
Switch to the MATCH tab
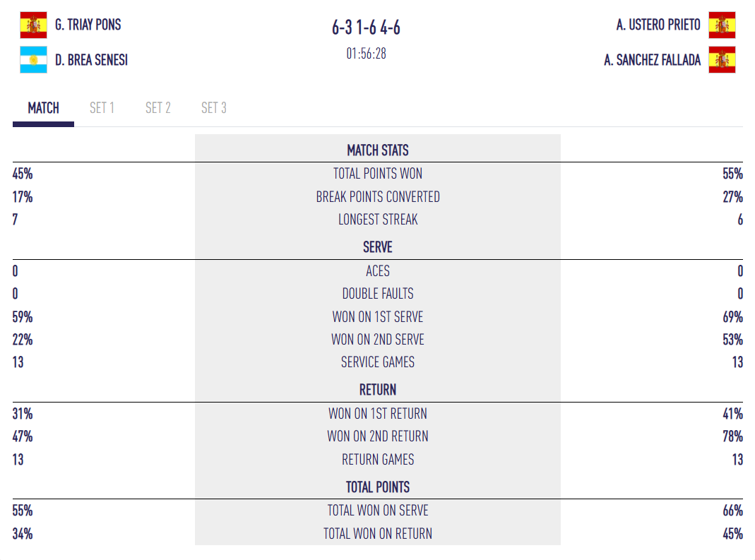click(x=43, y=108)
